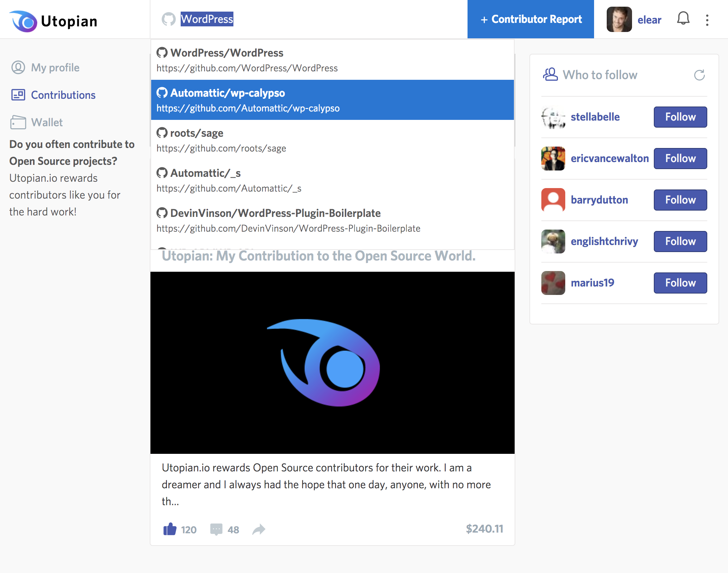Viewport: 728px width, 573px height.
Task: Click the Utopian logo post image
Action: (x=333, y=363)
